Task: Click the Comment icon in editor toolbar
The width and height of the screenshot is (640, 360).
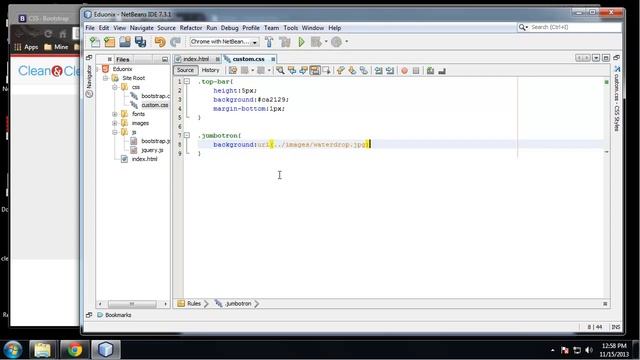Action: (x=430, y=71)
